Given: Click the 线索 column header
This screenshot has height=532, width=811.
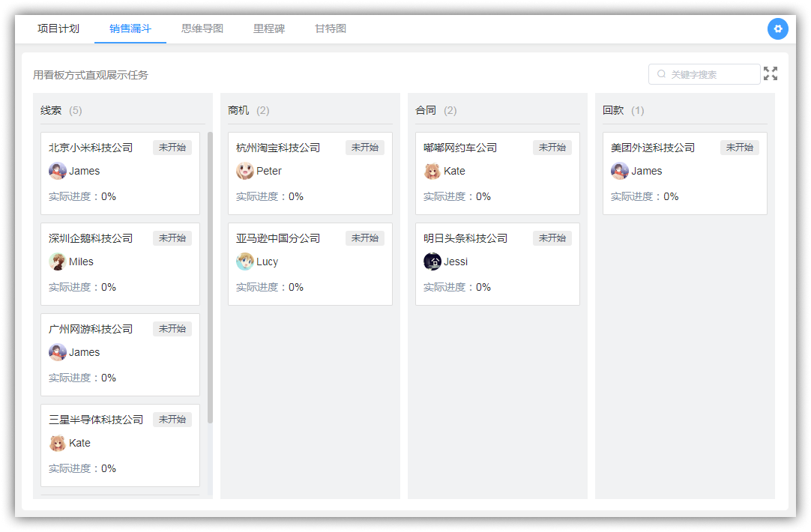Looking at the screenshot, I should (61, 111).
